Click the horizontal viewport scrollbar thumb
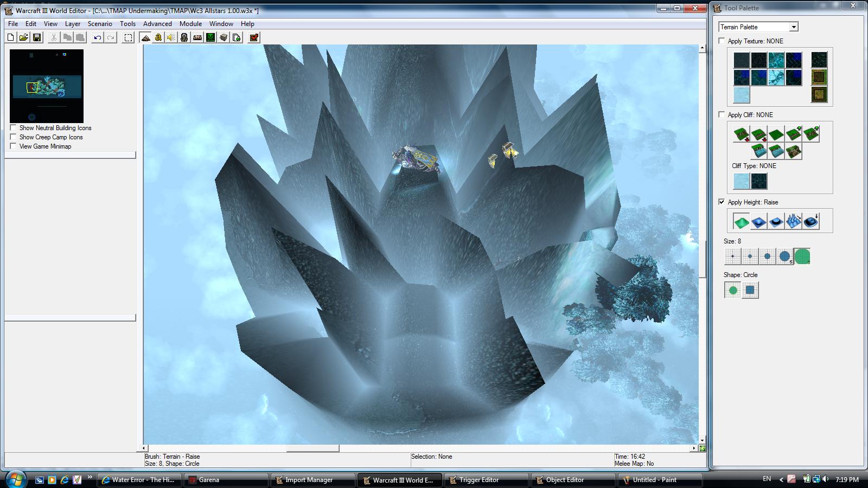The image size is (868, 488). point(312,448)
